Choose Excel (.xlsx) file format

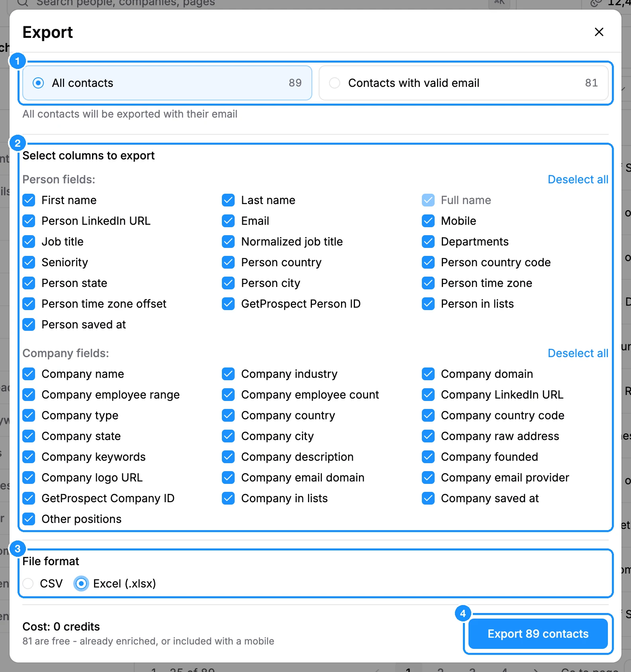pos(81,584)
